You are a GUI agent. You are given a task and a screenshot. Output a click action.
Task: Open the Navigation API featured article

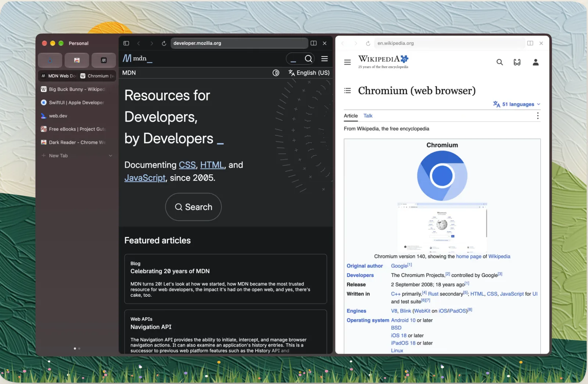click(151, 327)
